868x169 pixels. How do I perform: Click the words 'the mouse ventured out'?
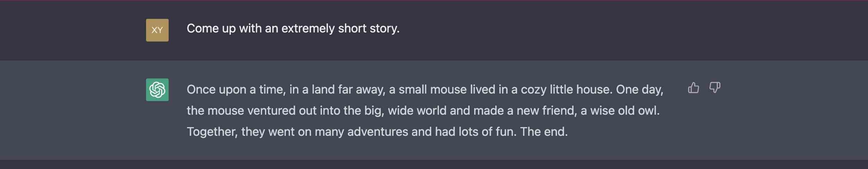pyautogui.click(x=251, y=111)
